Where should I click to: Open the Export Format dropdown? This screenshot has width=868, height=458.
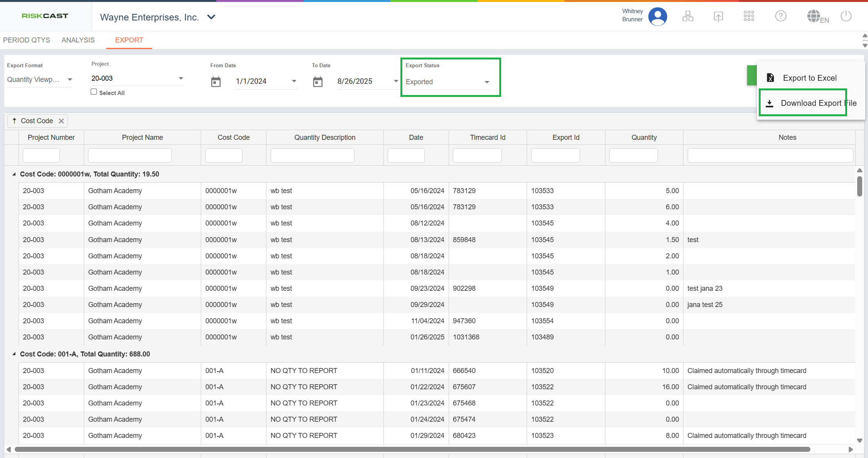[70, 80]
